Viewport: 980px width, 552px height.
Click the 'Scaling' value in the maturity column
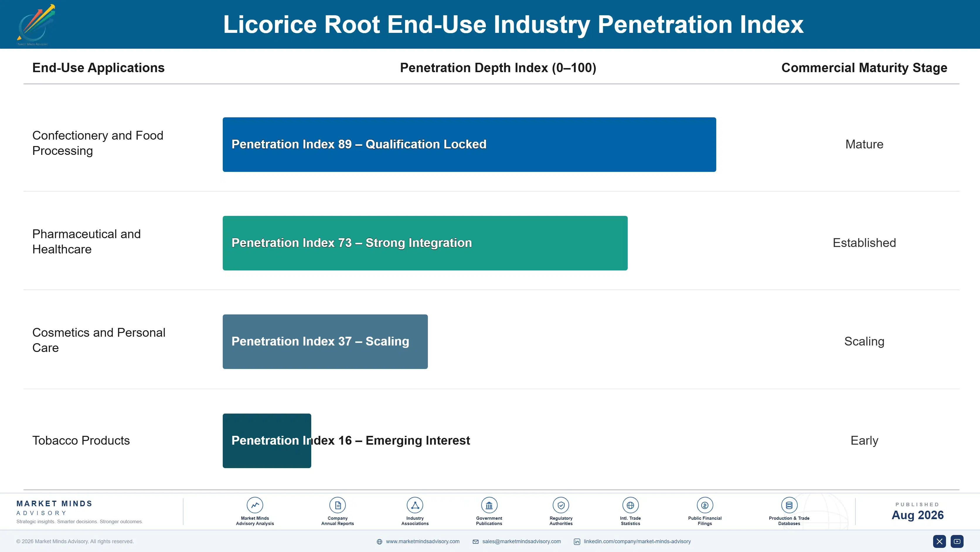click(864, 341)
